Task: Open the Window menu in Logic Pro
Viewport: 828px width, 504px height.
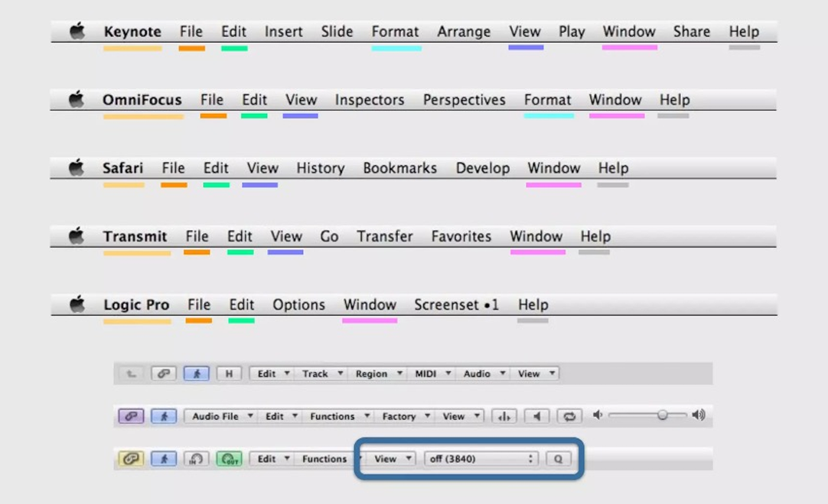Action: (370, 304)
